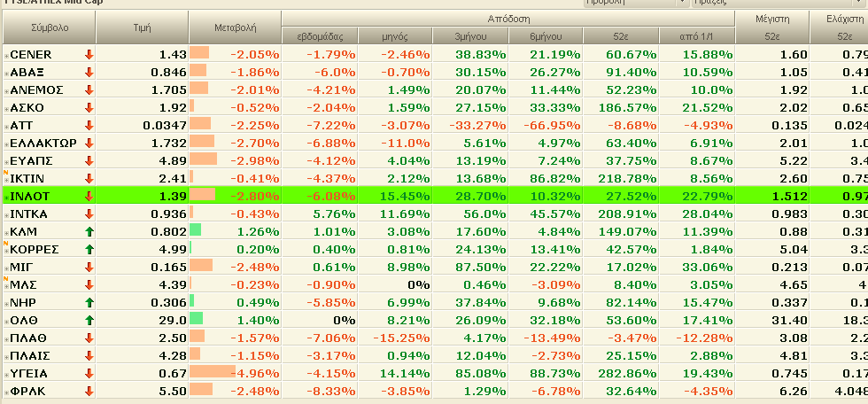Click the 282.86% yearly return cell
The width and height of the screenshot is (868, 404).
pos(628,373)
